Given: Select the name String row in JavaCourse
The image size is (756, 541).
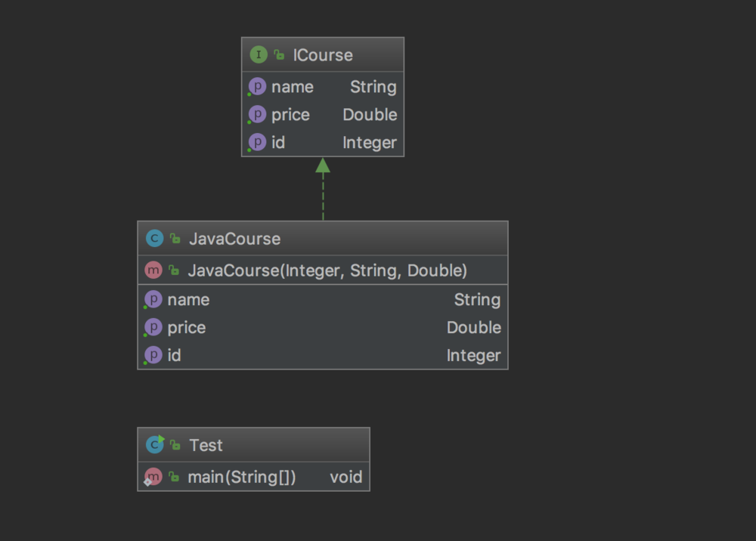Looking at the screenshot, I should pos(323,300).
